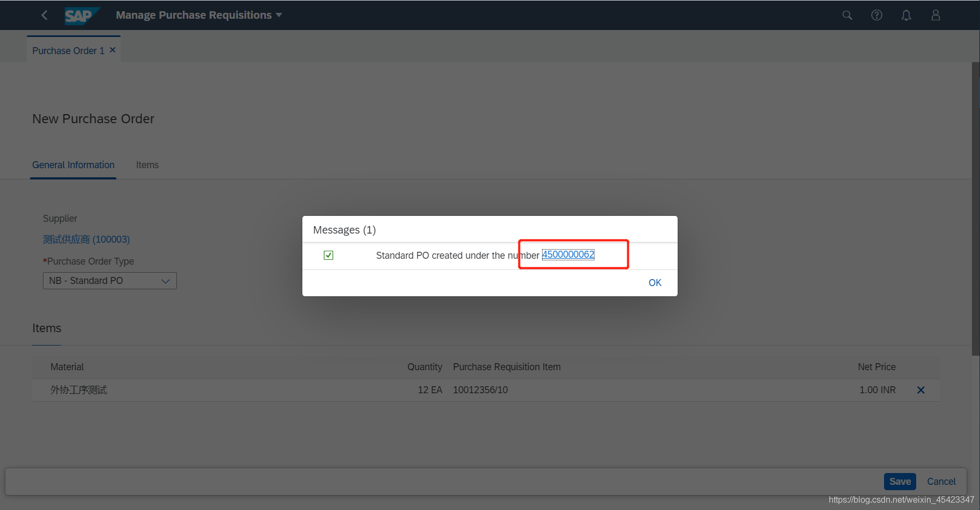980x510 pixels.
Task: Select the General Information tab
Action: [73, 165]
